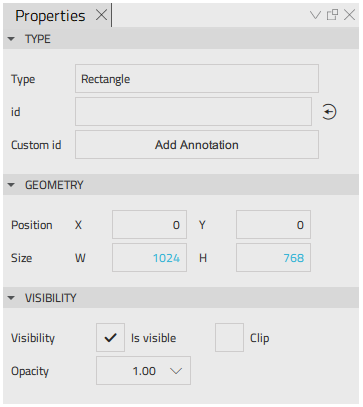The height and width of the screenshot is (407, 363).
Task: Click the Width field showing 1024
Action: tap(149, 258)
